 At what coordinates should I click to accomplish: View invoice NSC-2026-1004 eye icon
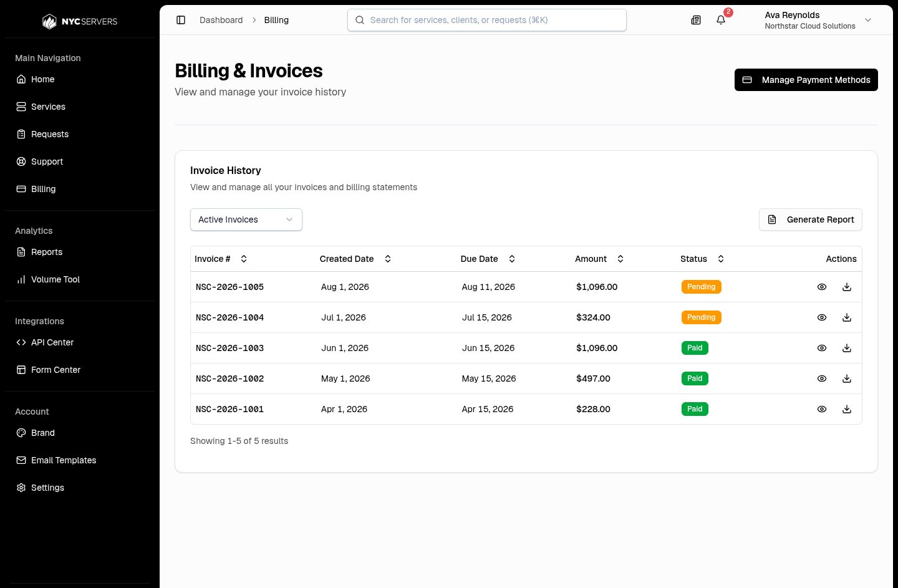pos(822,317)
